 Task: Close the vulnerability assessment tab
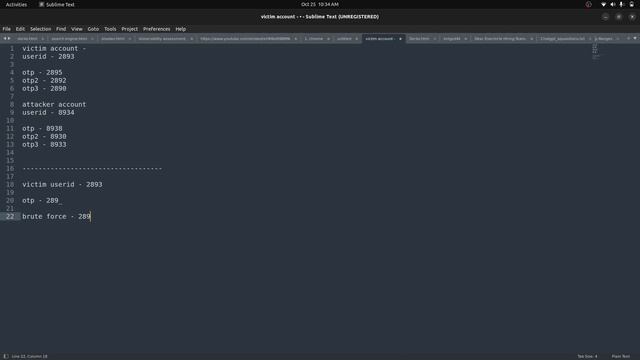191,39
